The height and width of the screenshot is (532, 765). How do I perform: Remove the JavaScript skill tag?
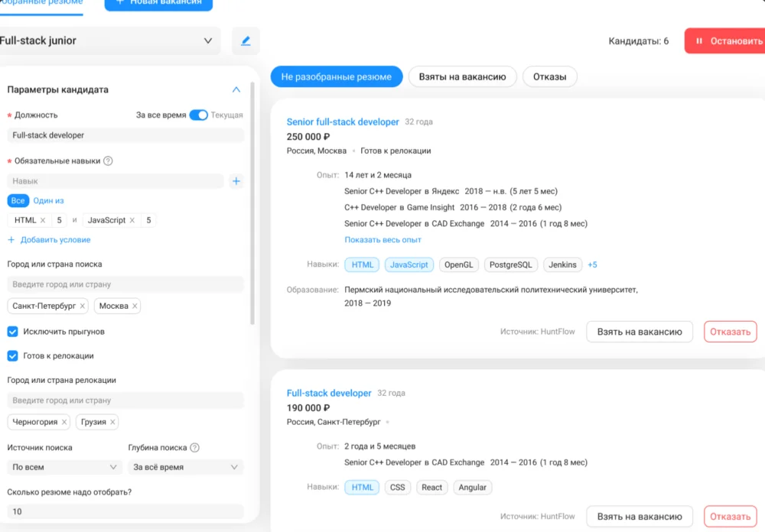click(132, 220)
